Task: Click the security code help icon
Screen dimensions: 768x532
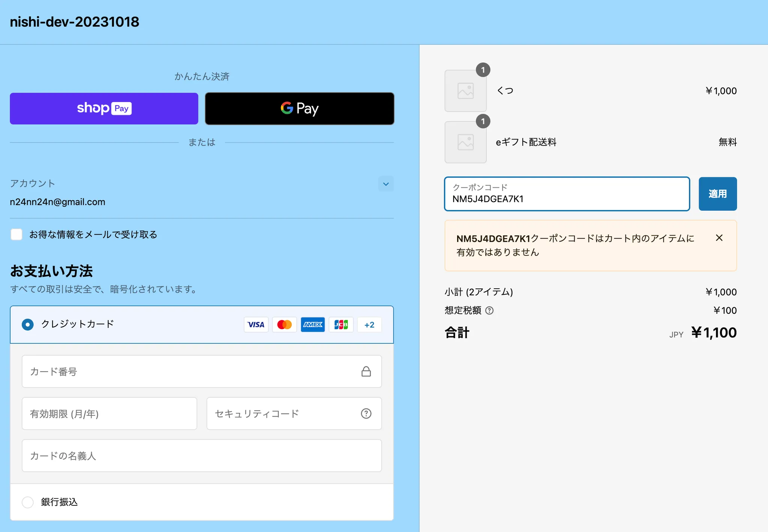Action: pos(366,414)
